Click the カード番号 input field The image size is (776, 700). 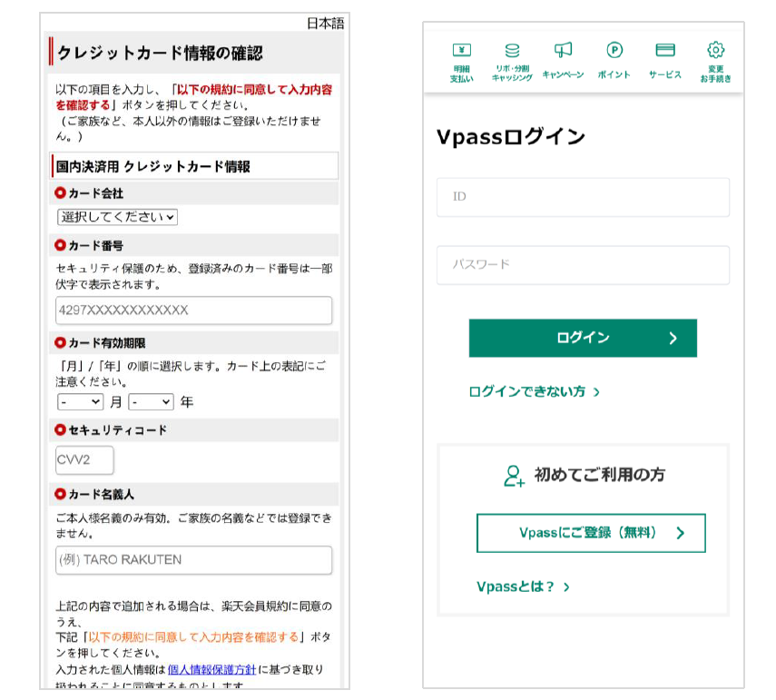pyautogui.click(x=193, y=311)
